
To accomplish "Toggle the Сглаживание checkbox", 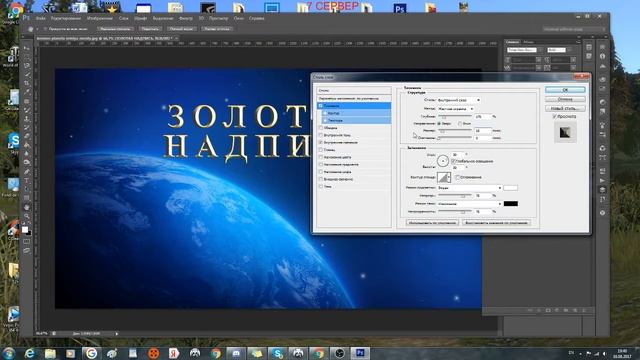I will (x=458, y=177).
